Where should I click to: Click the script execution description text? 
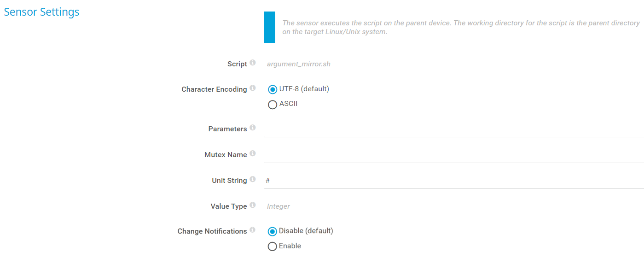tap(460, 27)
